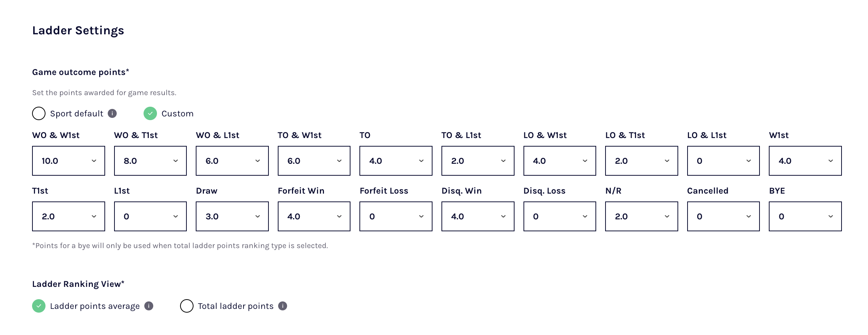868x335 pixels.
Task: Open the Draw points dropdown
Action: (232, 216)
